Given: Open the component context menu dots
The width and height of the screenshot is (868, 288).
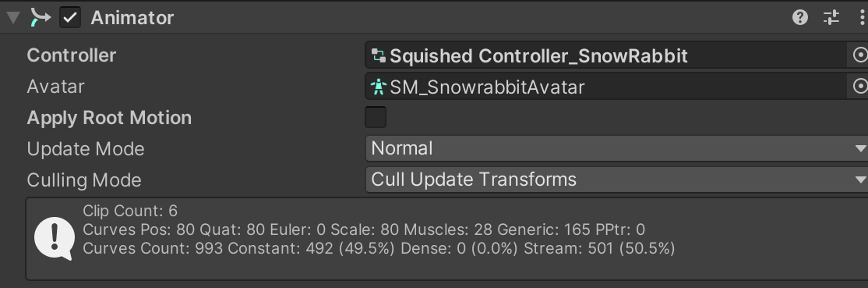Looking at the screenshot, I should coord(861,18).
